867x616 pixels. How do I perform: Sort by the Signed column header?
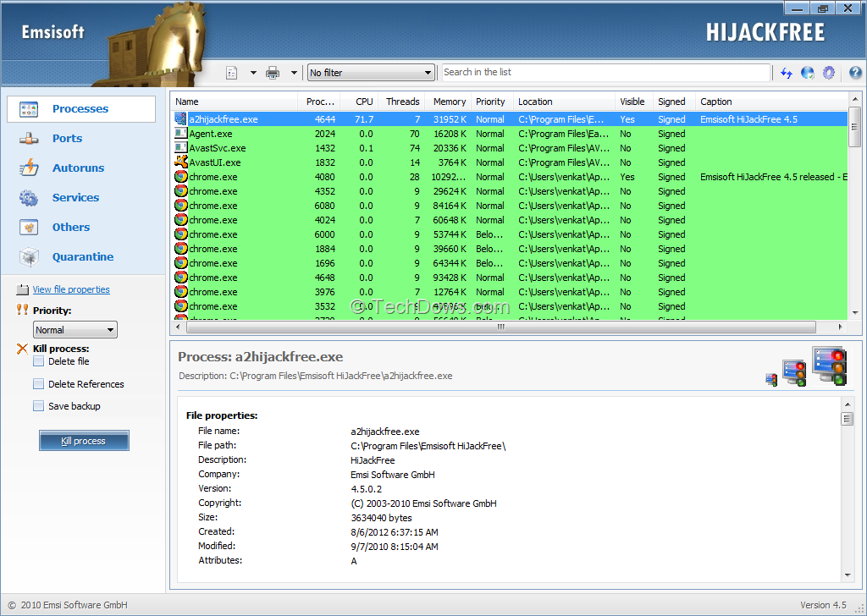coord(673,102)
